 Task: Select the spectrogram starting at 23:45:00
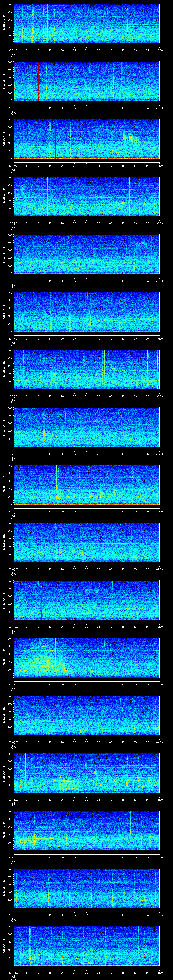[87, 831]
